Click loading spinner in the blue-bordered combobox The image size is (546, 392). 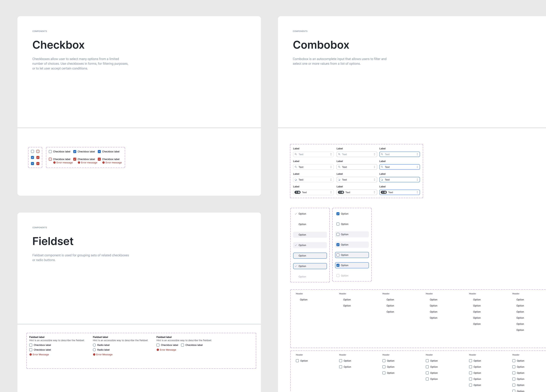click(382, 180)
